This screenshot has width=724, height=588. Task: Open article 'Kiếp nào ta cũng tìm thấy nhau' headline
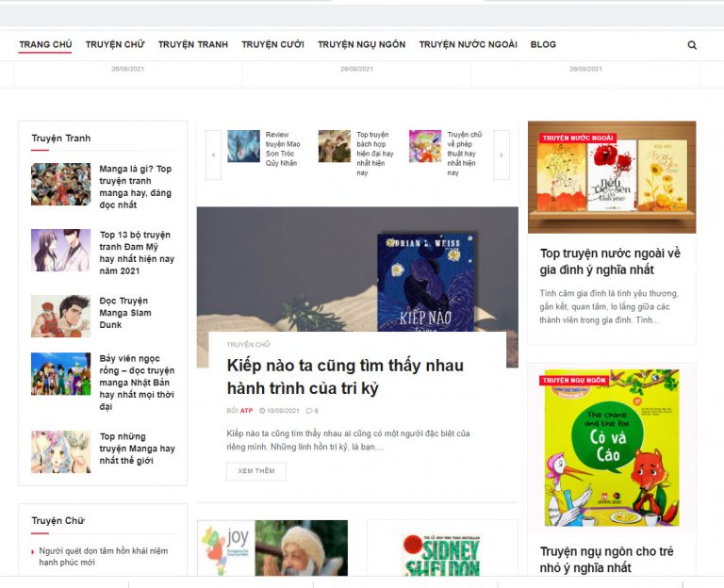(345, 377)
